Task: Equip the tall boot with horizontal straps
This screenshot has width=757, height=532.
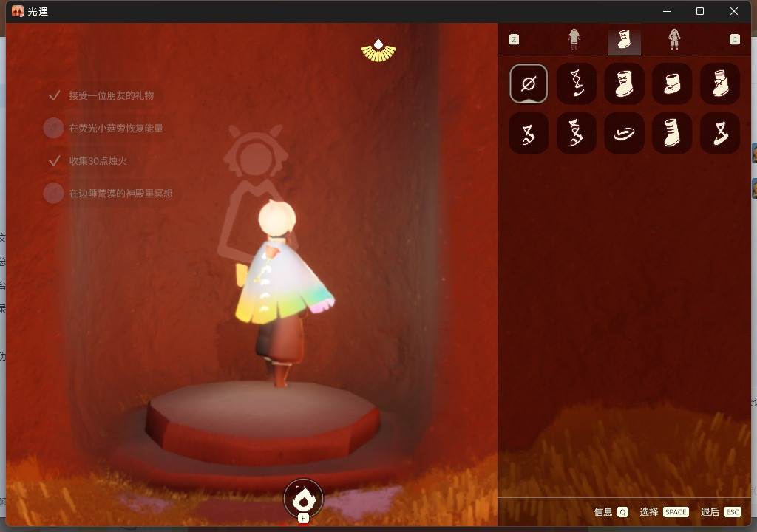Action: [x=671, y=133]
